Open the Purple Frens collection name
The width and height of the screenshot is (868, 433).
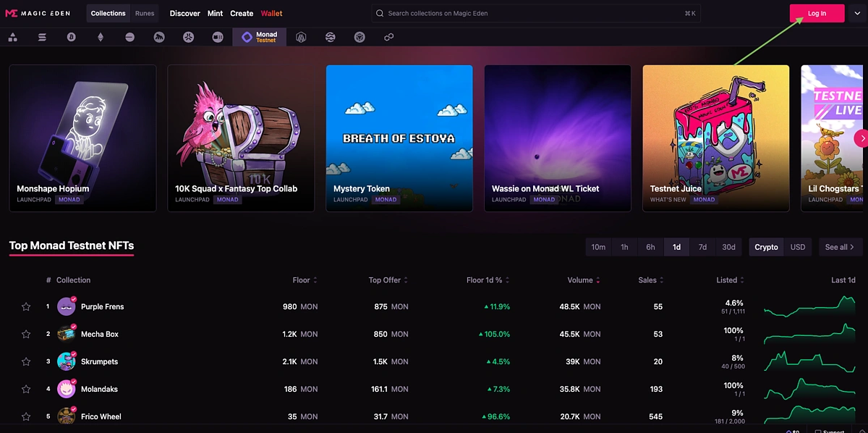click(x=102, y=307)
